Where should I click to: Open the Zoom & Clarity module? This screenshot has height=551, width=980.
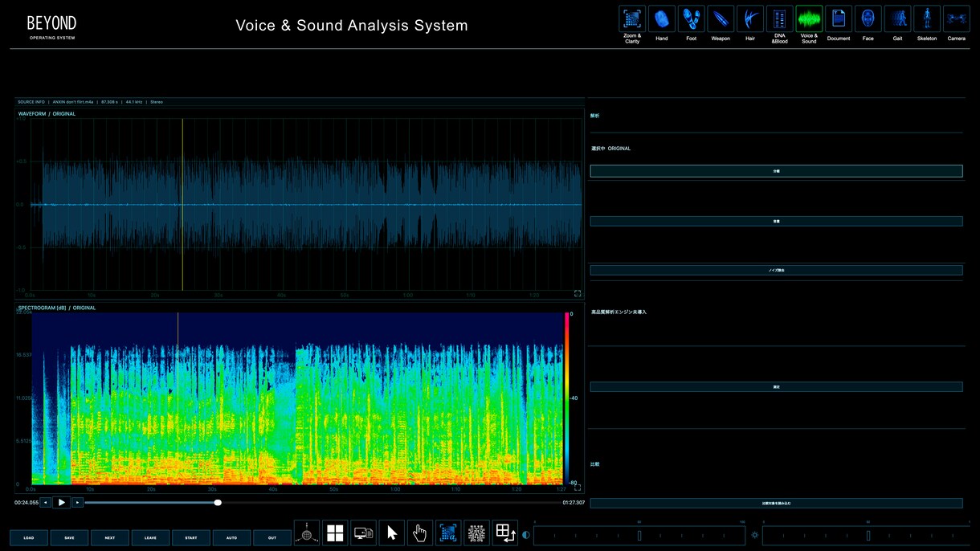[x=632, y=18]
